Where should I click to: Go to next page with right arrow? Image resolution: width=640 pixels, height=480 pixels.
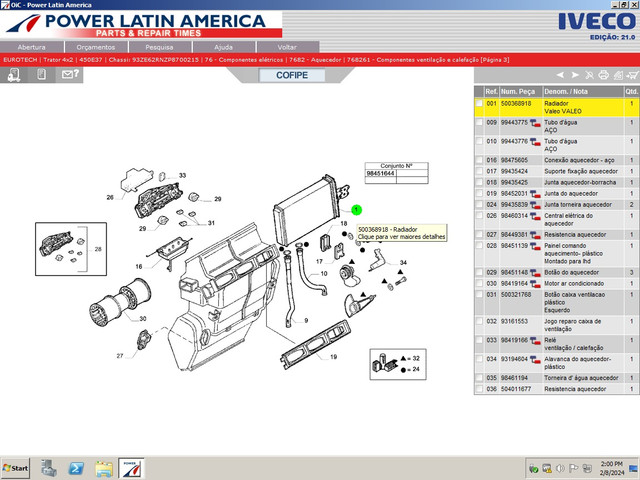[575, 75]
